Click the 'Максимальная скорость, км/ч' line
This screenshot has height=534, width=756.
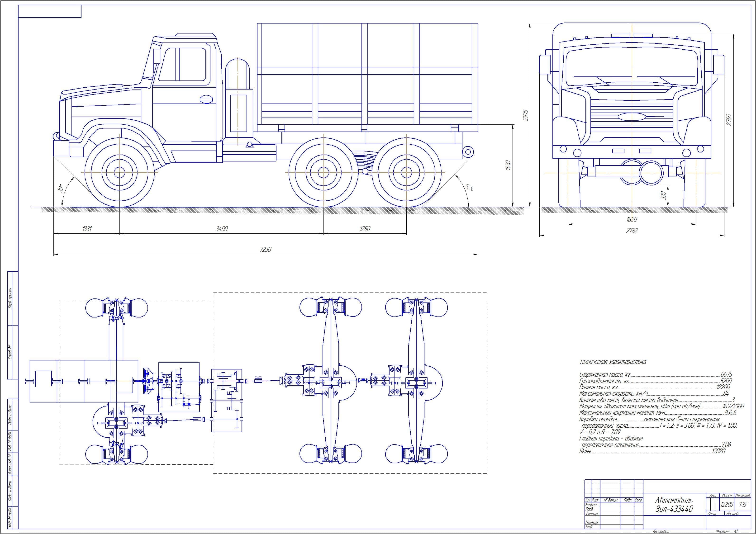654,394
